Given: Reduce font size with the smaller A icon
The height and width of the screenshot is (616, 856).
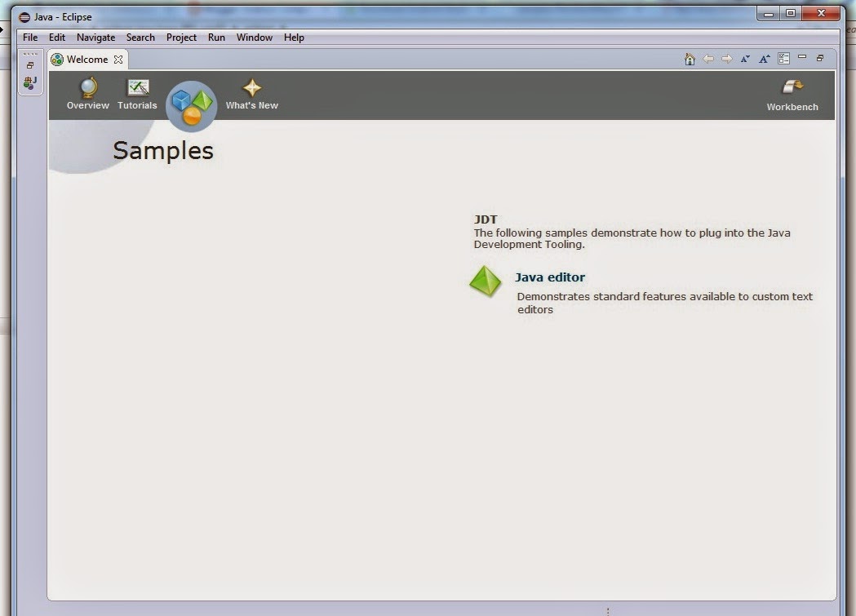Looking at the screenshot, I should (745, 59).
